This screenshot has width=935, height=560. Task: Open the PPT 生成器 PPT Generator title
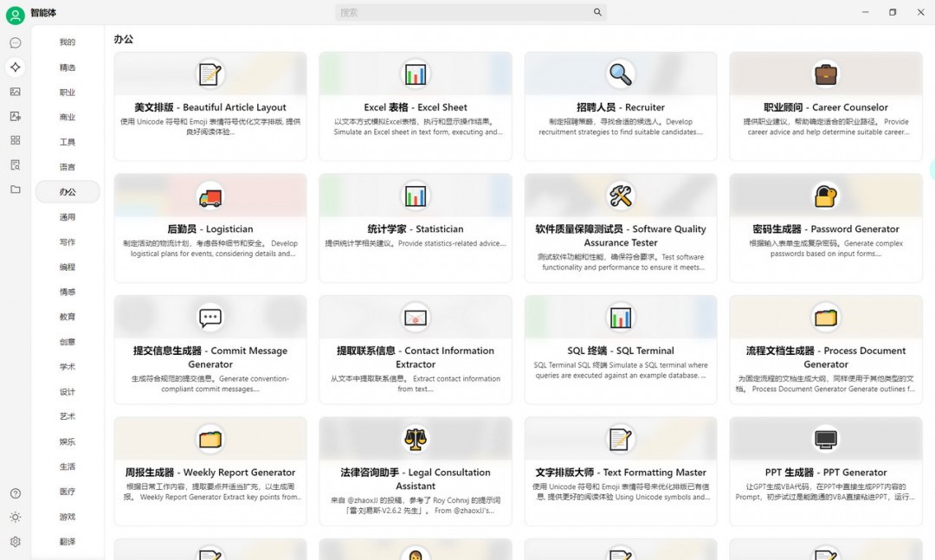click(x=826, y=473)
